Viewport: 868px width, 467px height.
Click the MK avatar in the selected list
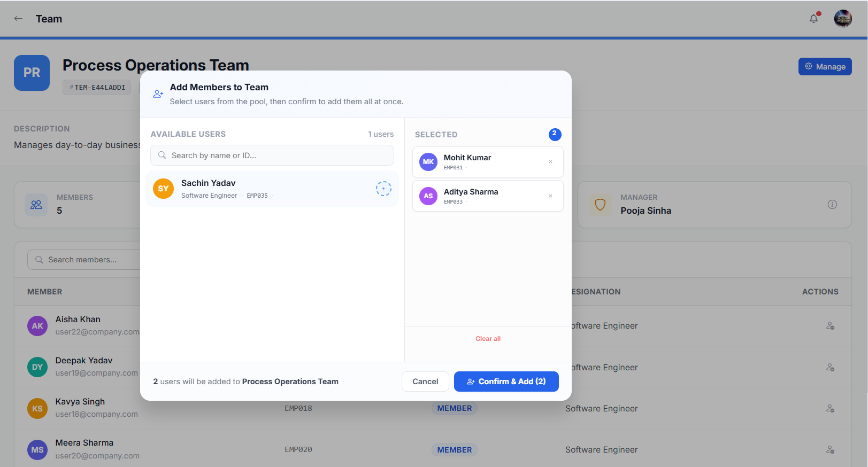[428, 162]
